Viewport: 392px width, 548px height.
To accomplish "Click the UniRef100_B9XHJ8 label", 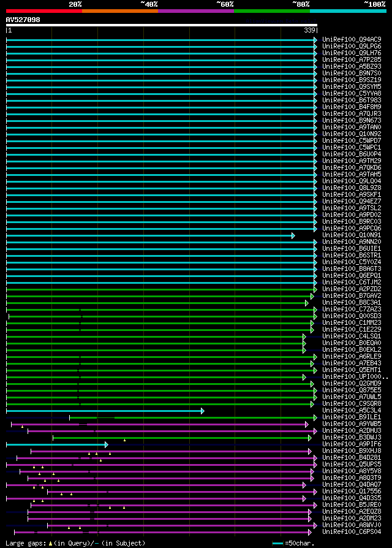I will (x=352, y=451).
